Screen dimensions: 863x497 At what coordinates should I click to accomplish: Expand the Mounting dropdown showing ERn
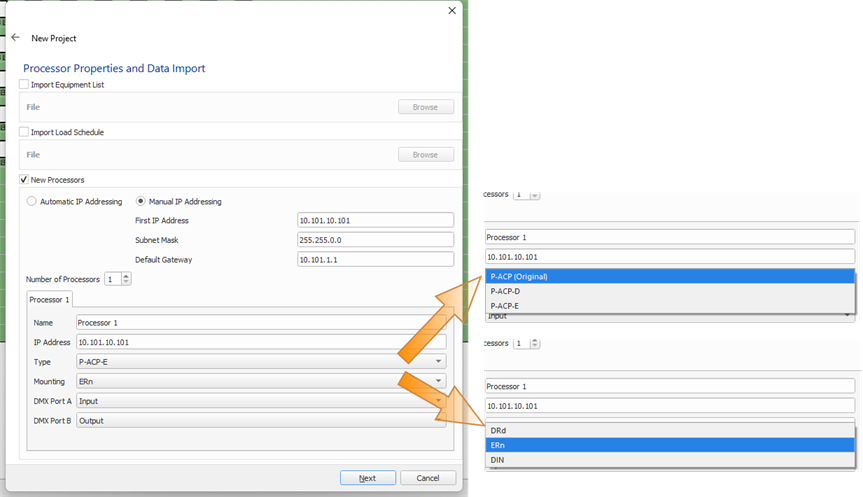261,382
